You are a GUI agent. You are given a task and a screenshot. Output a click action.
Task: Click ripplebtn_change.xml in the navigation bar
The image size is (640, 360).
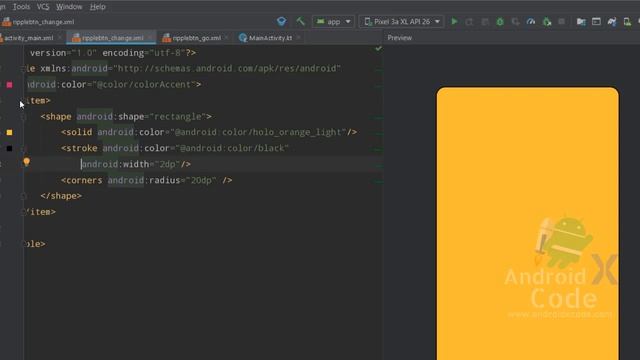pos(39,22)
